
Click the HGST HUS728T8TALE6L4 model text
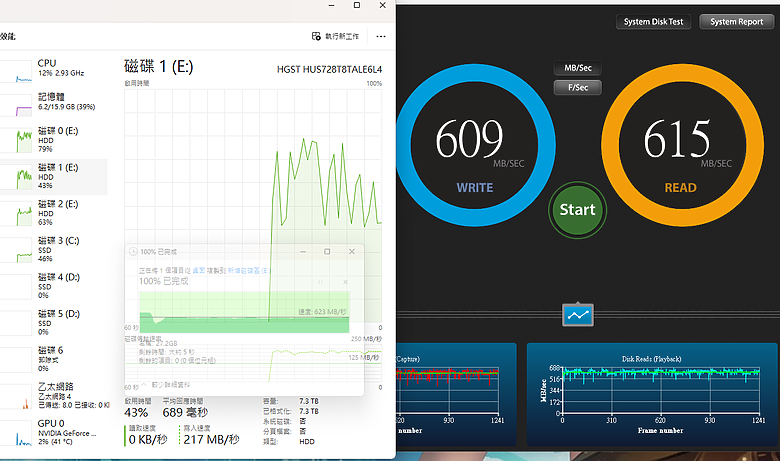coord(329,70)
